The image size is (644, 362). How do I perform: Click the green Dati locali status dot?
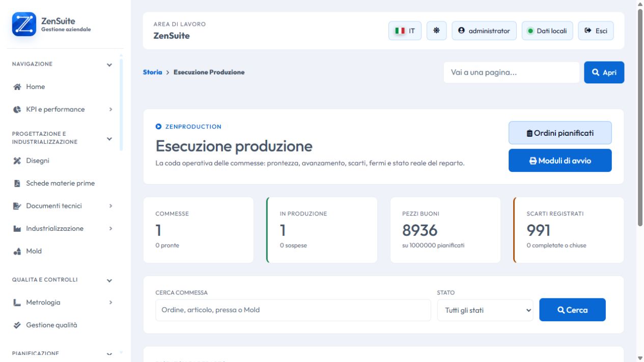530,31
